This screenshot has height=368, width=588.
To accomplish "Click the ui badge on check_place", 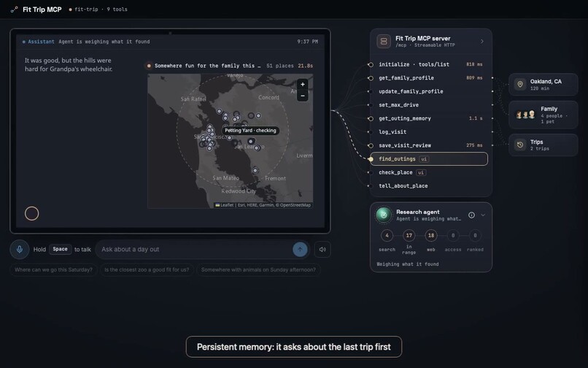I will pos(421,172).
